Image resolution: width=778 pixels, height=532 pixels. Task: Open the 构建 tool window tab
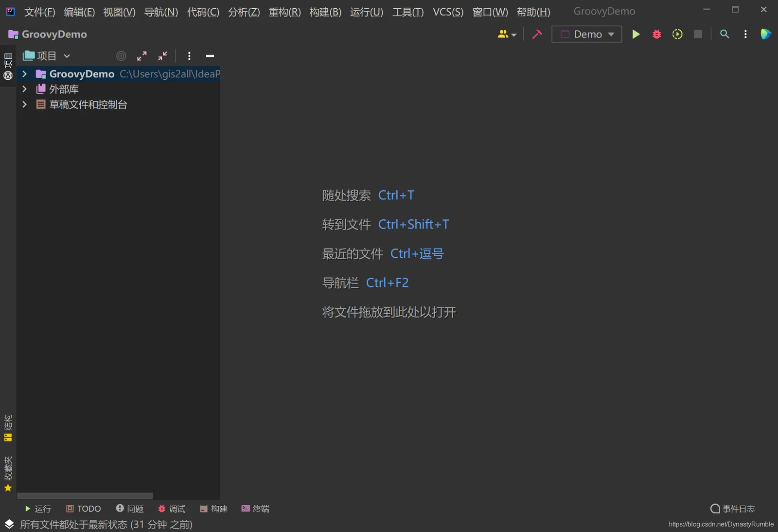tap(213, 509)
